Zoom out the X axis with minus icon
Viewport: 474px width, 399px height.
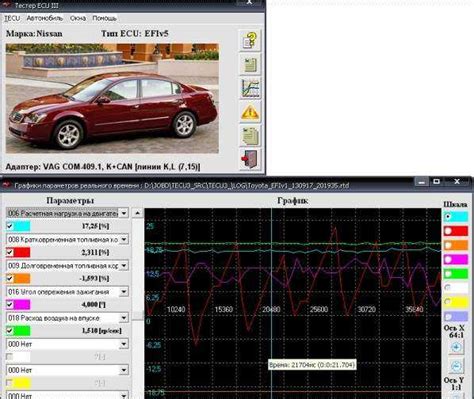456,366
